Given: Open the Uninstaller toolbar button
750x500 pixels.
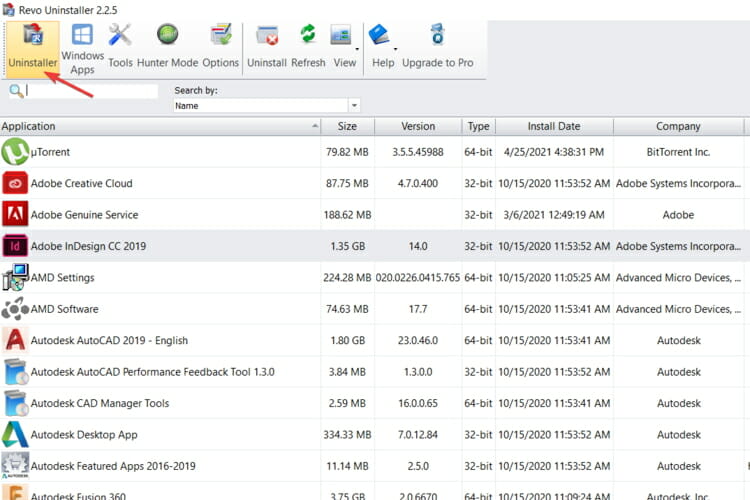Looking at the screenshot, I should pyautogui.click(x=33, y=48).
